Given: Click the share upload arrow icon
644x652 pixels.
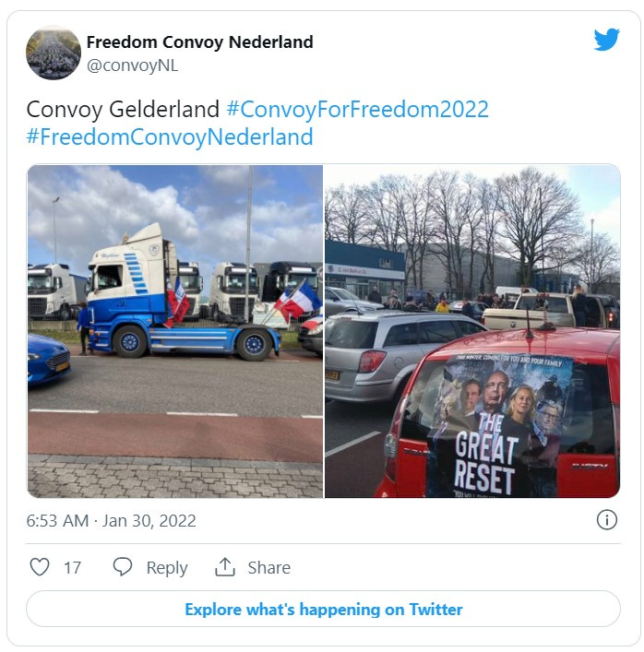Looking at the screenshot, I should pos(225,567).
